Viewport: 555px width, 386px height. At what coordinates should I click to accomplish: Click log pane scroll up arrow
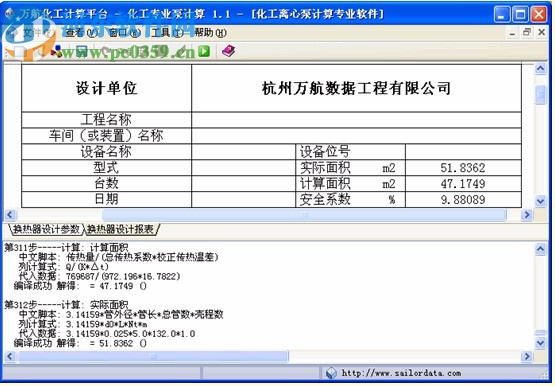(x=540, y=249)
